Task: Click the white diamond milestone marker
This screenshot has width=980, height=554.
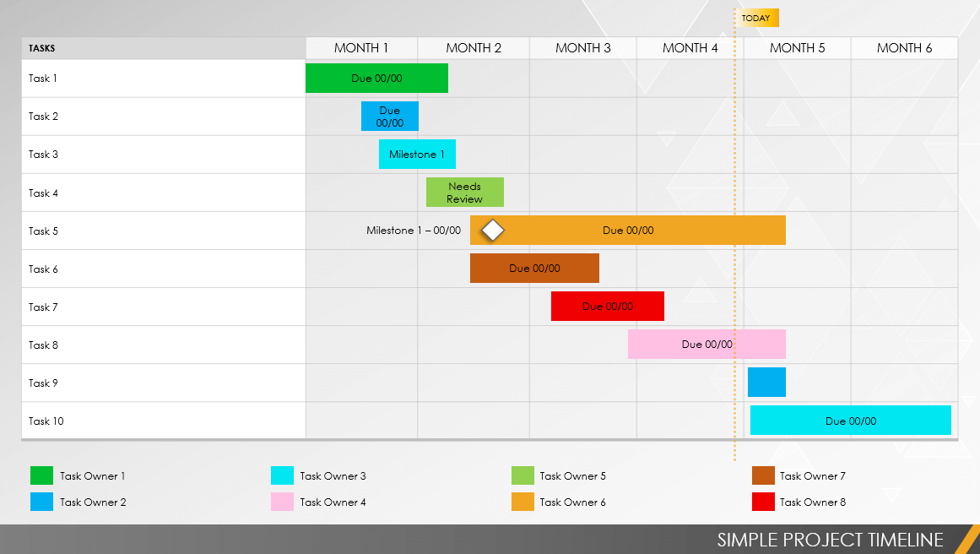Action: 492,230
